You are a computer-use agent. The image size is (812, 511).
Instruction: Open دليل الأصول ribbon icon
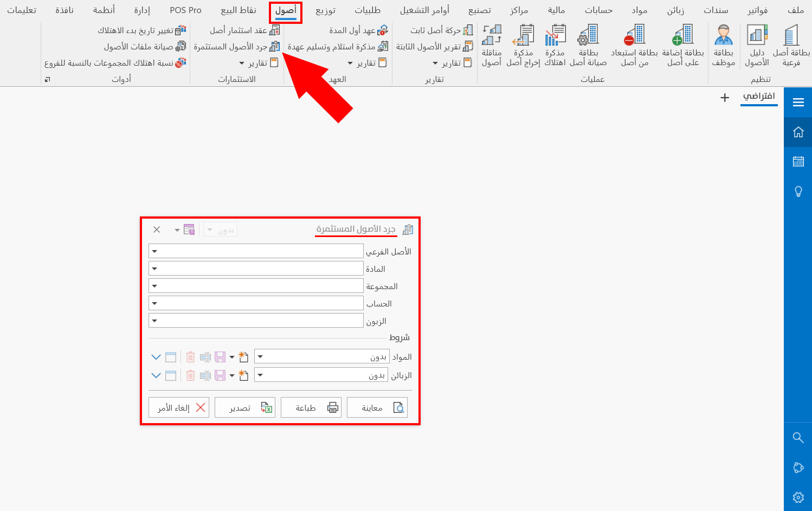[x=757, y=46]
